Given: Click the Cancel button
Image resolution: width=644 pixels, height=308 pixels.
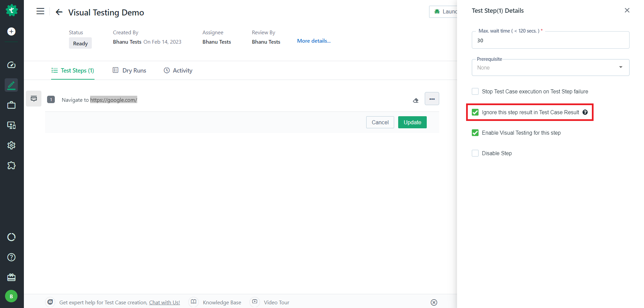Looking at the screenshot, I should coord(380,122).
